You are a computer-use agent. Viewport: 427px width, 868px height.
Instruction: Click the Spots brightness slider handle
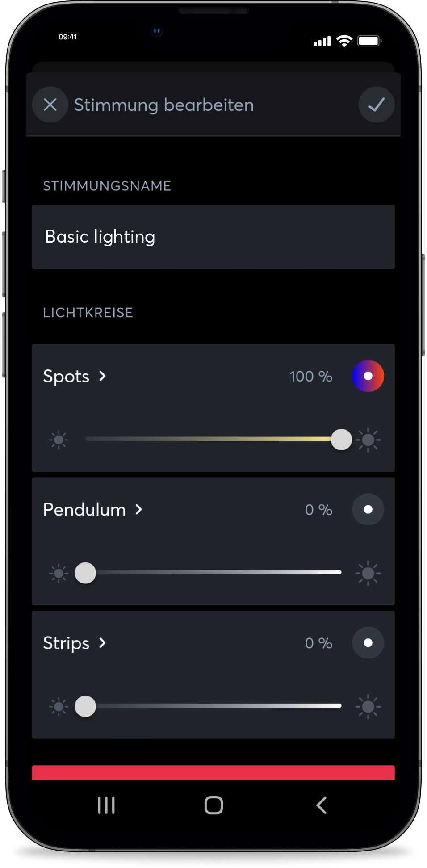pyautogui.click(x=341, y=440)
